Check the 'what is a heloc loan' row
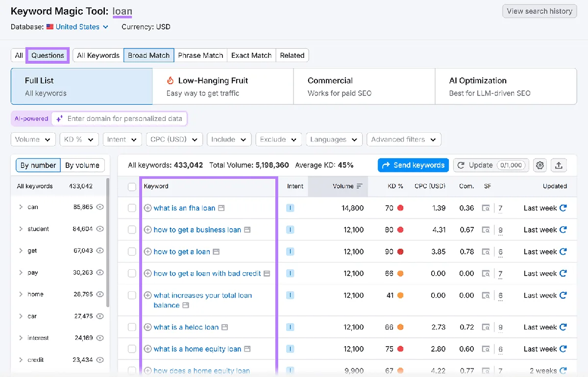This screenshot has width=588, height=377. click(x=132, y=327)
